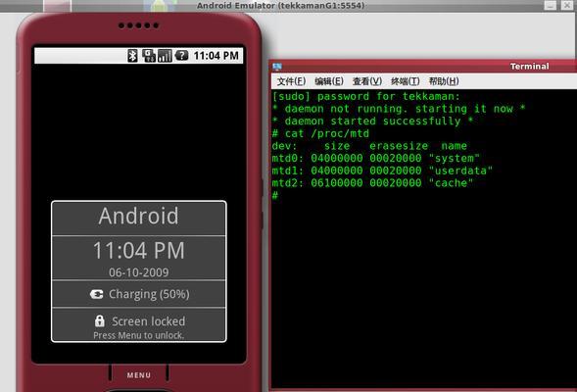Click the large 11:04 PM lock screen time

click(139, 251)
